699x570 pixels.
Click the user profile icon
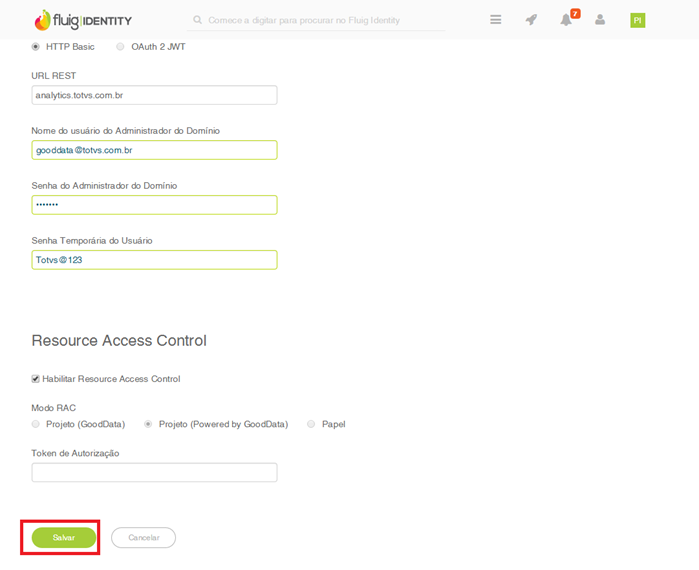coord(600,20)
